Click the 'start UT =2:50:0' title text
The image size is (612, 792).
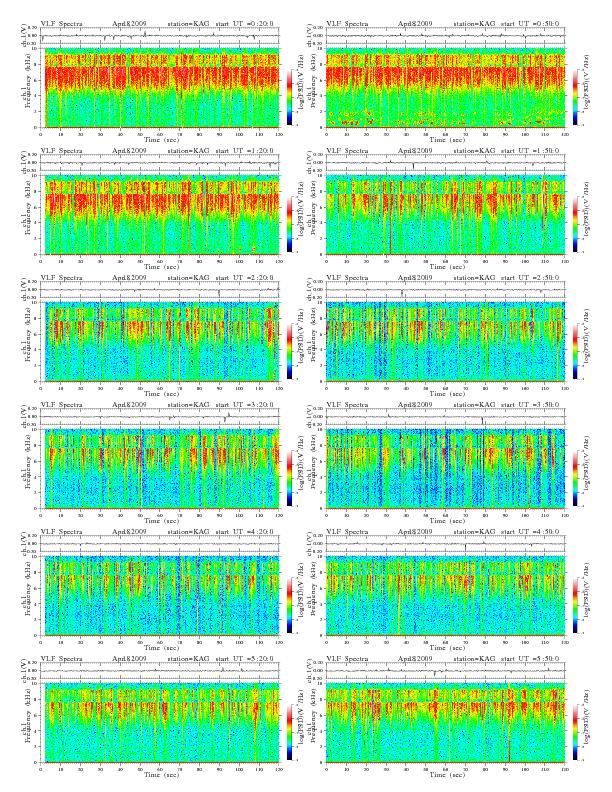click(x=530, y=278)
